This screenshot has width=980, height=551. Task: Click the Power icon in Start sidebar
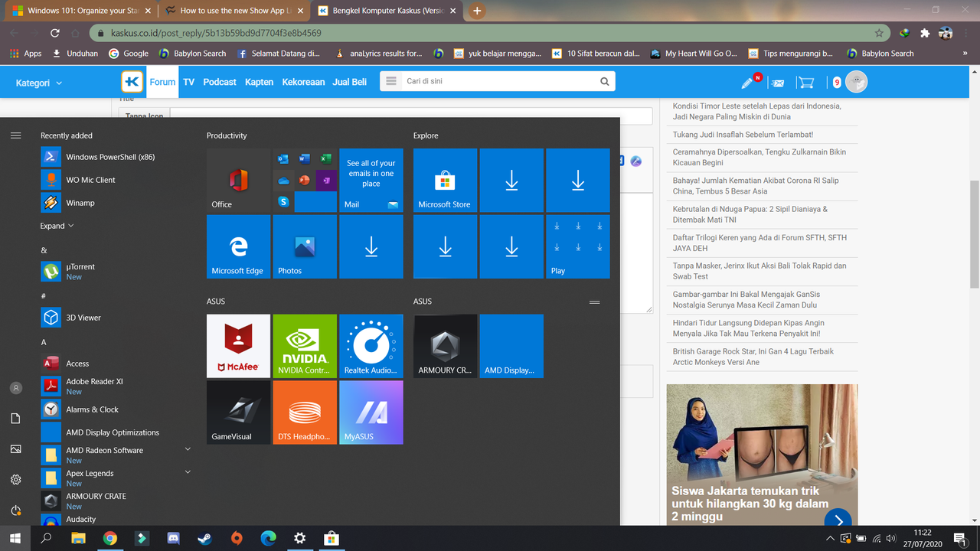(15, 510)
